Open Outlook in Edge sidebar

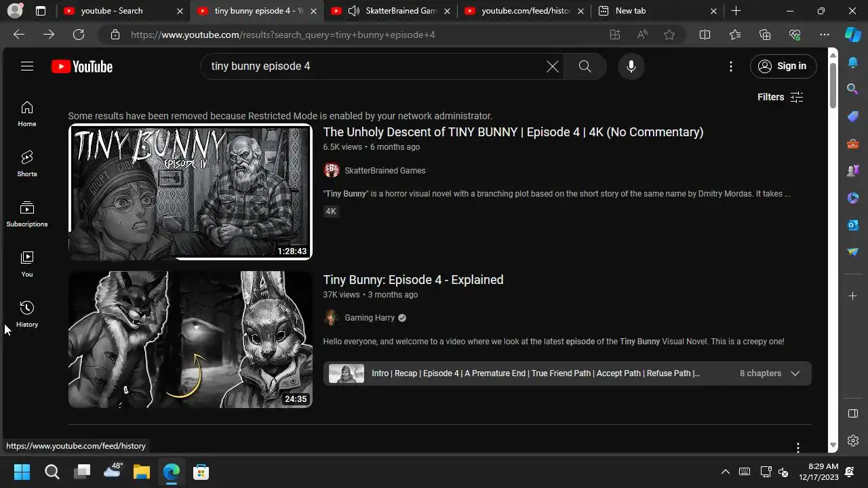click(853, 225)
